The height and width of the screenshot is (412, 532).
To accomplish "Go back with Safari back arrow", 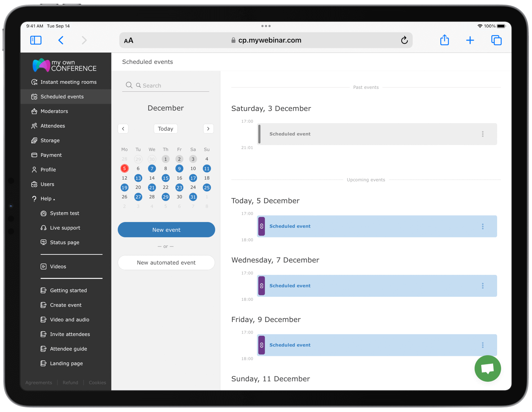I will (x=61, y=40).
